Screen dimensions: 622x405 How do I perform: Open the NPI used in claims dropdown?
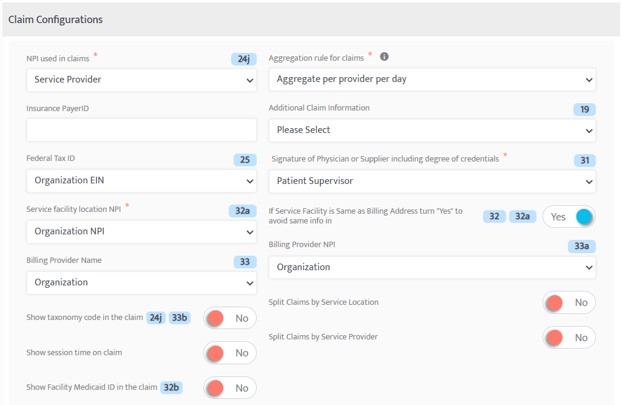142,80
